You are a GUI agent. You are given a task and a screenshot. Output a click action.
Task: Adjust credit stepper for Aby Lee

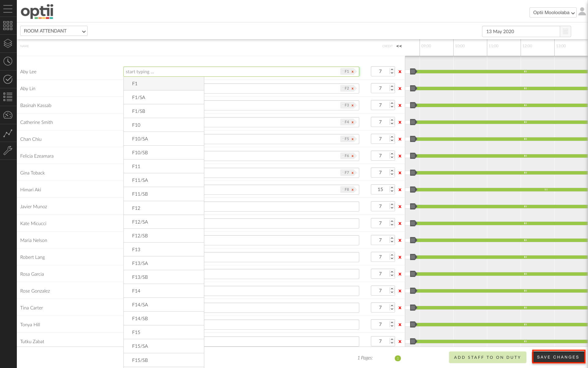pyautogui.click(x=392, y=71)
